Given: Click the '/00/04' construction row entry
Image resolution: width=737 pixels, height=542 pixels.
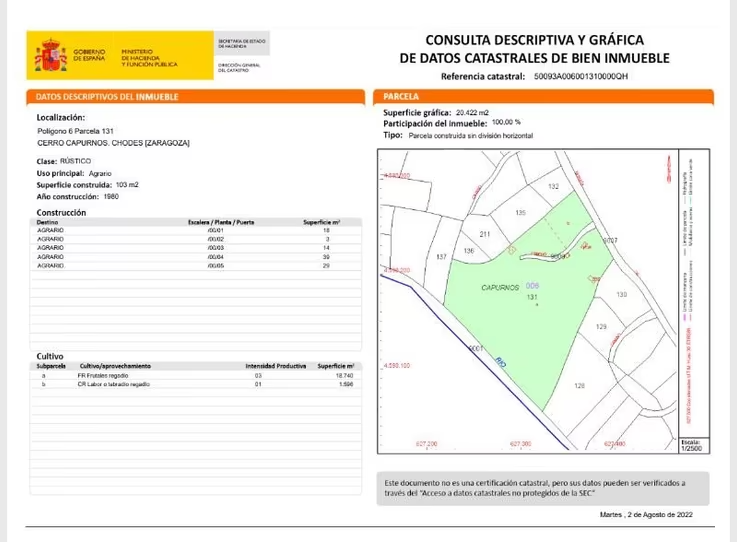Looking at the screenshot, I should tap(216, 257).
